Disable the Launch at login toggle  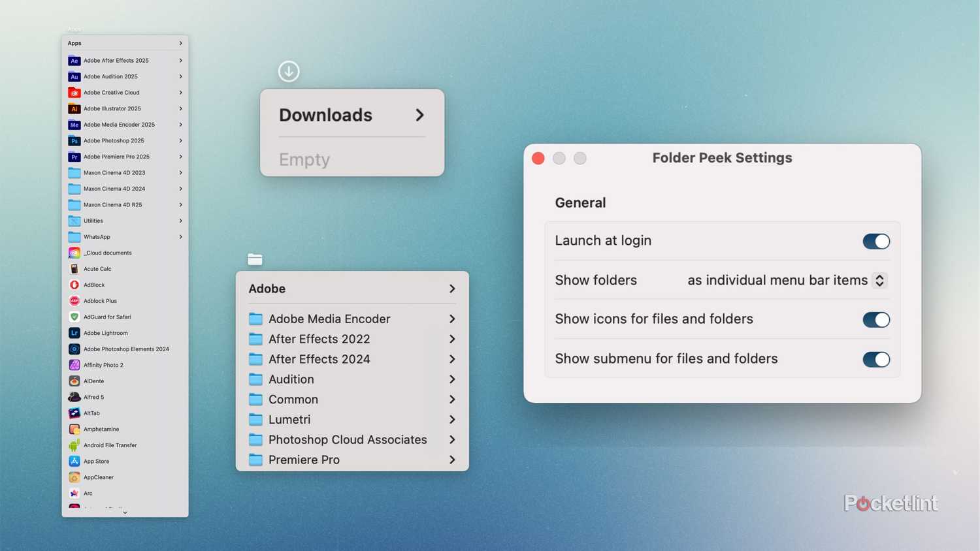click(875, 242)
